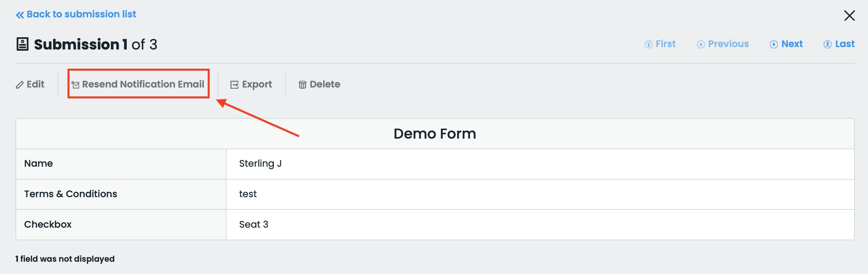Click the pencil Edit icon
The height and width of the screenshot is (274, 868).
(20, 85)
